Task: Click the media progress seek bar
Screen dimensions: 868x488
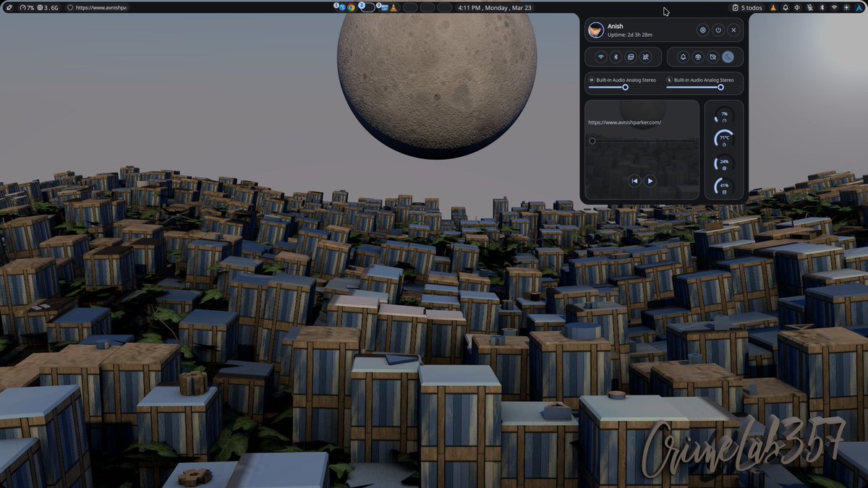Action: point(642,141)
